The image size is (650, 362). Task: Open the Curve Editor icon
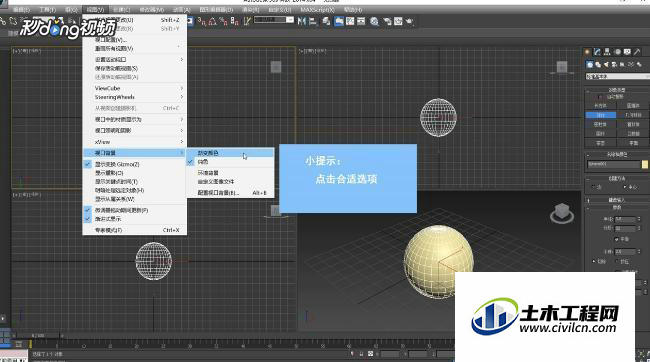point(350,21)
